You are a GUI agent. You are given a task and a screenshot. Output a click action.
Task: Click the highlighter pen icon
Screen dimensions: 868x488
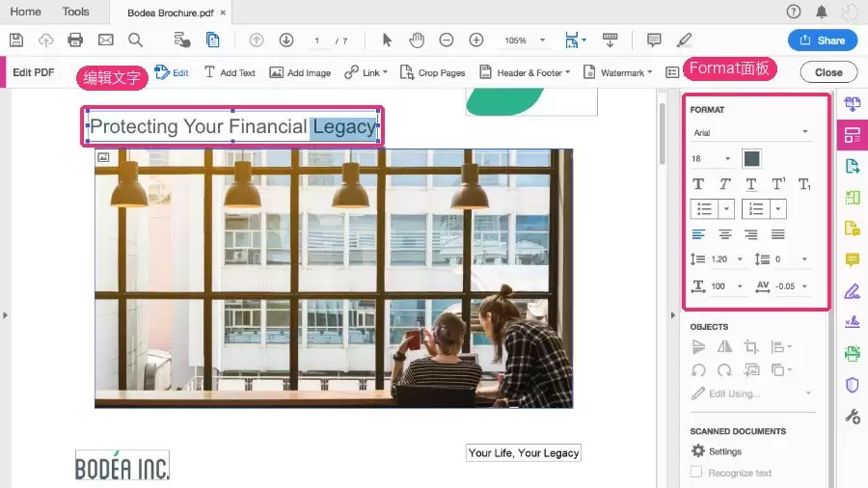(x=684, y=40)
